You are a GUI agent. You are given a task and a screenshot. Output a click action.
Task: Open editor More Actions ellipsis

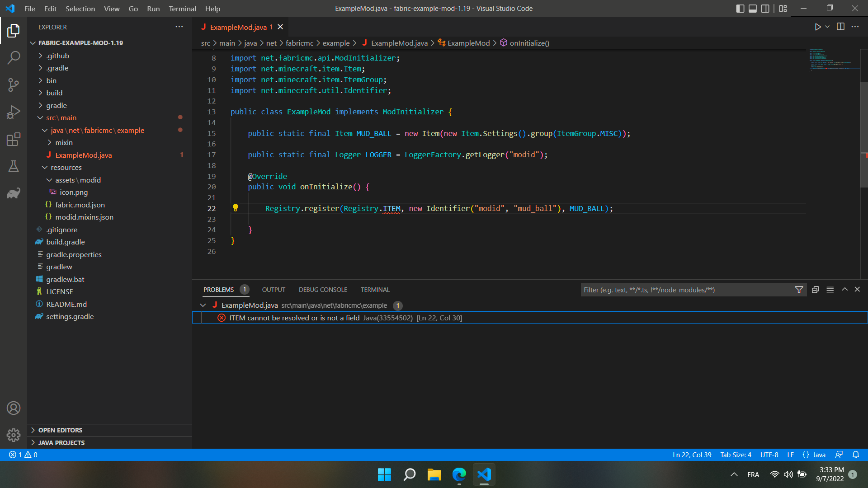click(x=855, y=27)
